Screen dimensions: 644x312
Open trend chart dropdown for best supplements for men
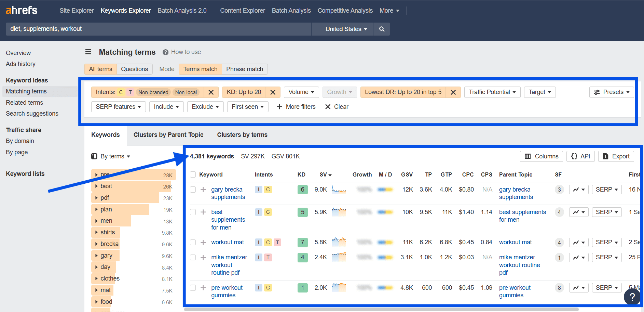point(579,212)
